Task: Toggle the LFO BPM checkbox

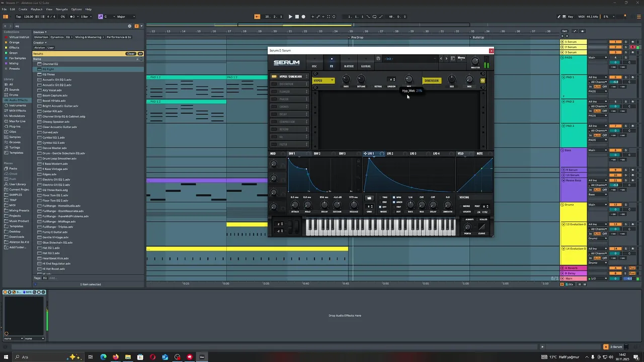Action: [x=394, y=197]
